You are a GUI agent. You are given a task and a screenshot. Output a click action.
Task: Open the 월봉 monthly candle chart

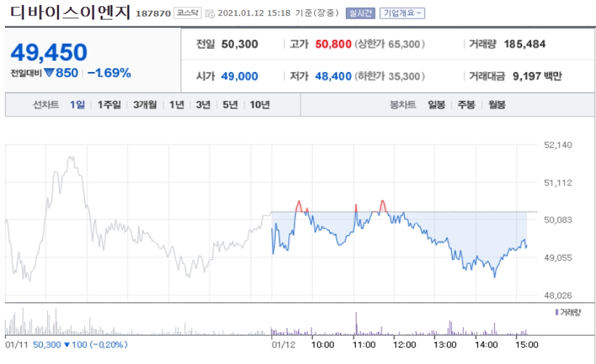tap(497, 104)
